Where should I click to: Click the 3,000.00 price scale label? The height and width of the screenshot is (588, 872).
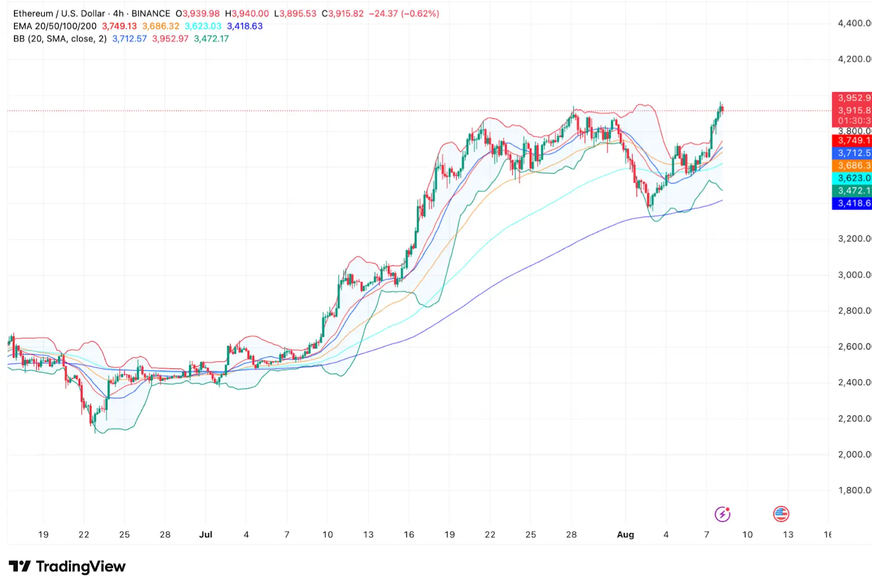[x=855, y=275]
